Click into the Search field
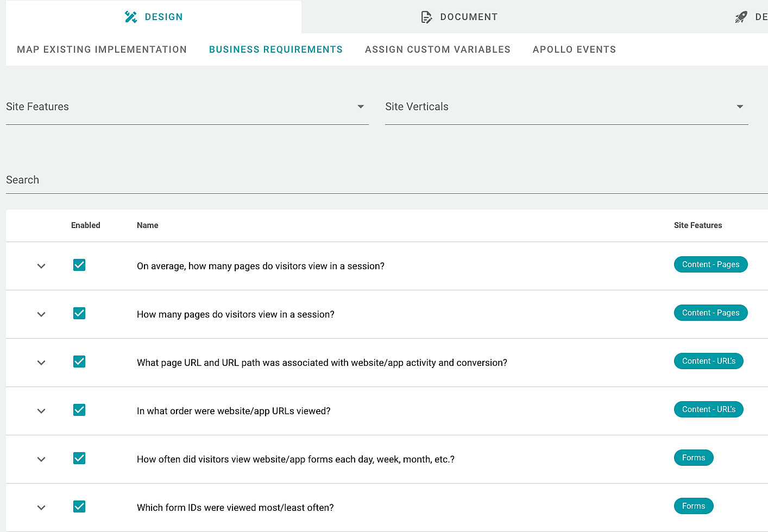 [387, 180]
